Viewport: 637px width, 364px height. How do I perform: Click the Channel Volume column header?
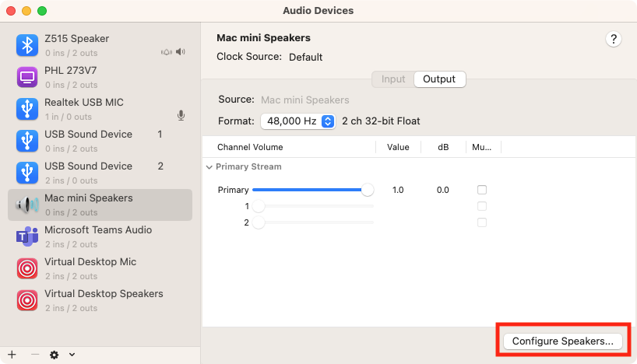click(250, 147)
